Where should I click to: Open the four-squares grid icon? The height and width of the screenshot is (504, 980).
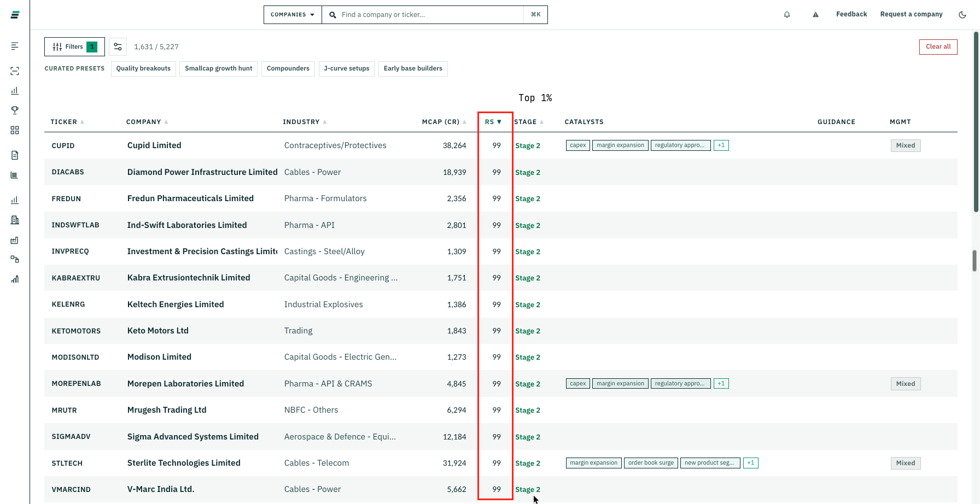pyautogui.click(x=15, y=130)
